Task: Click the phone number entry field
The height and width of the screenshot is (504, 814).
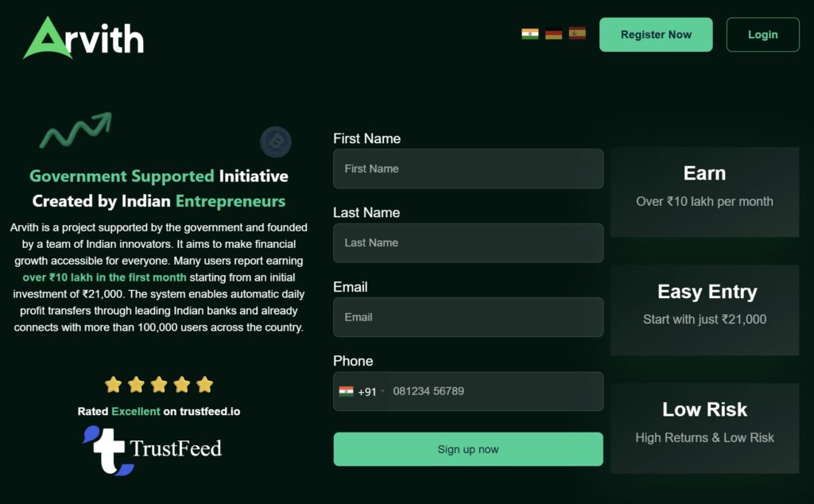Action: click(493, 391)
